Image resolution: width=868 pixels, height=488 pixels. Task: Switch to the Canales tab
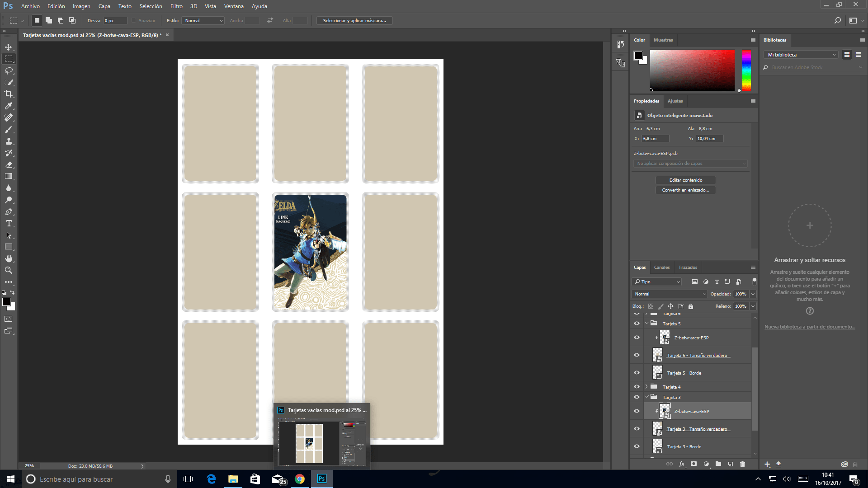coord(661,267)
